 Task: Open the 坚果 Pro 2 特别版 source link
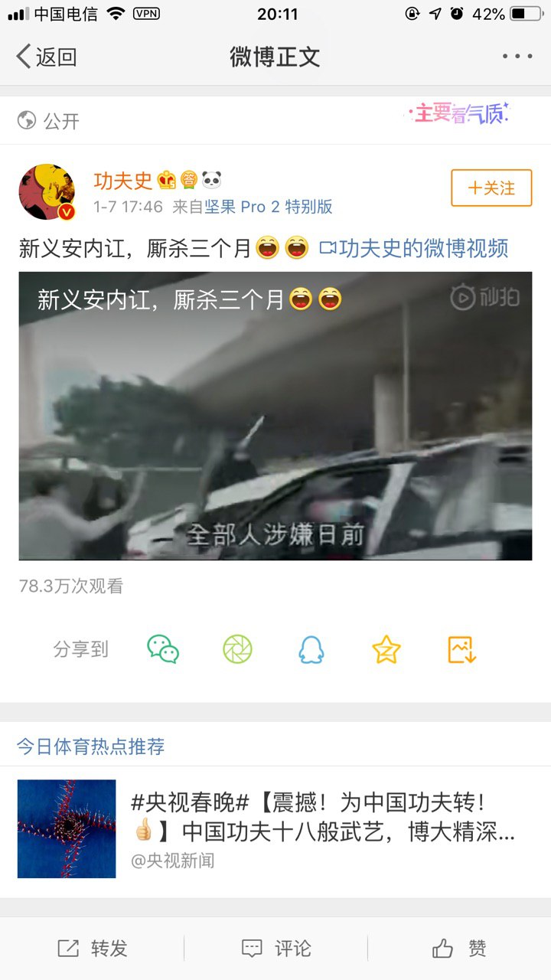pos(269,207)
